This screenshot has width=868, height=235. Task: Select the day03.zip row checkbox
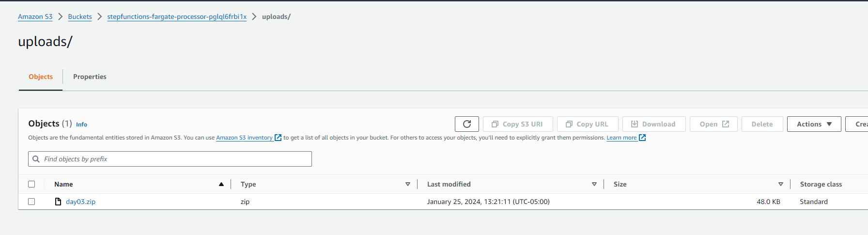pos(31,202)
